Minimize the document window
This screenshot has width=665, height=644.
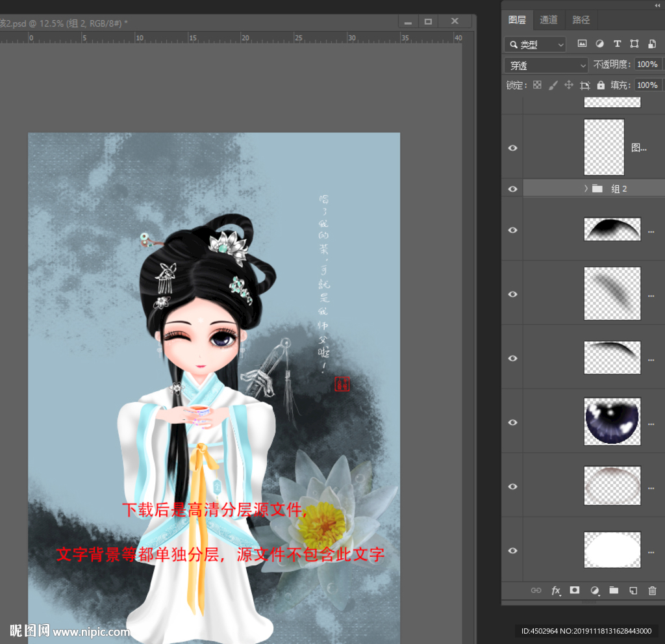point(408,21)
